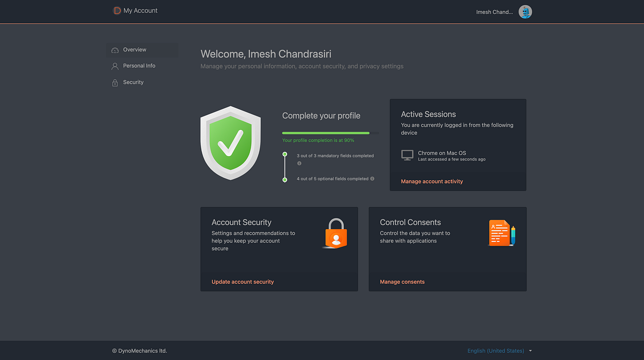Click the document icon in Control Consents card
Screen dimensions: 644x360
pyautogui.click(x=500, y=233)
